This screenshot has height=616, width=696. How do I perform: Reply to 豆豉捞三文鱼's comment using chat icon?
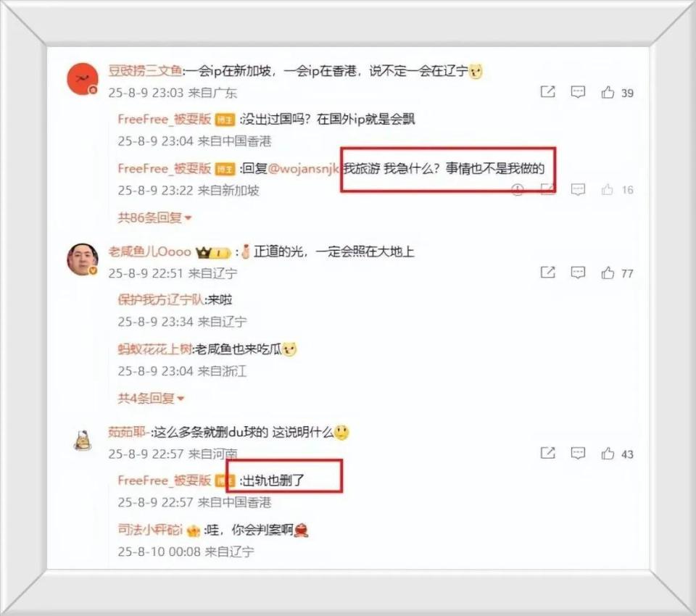[578, 92]
